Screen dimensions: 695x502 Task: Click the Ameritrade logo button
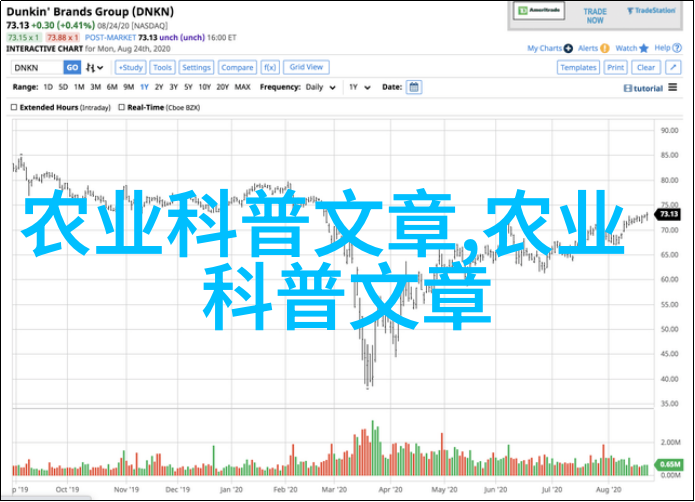[539, 11]
